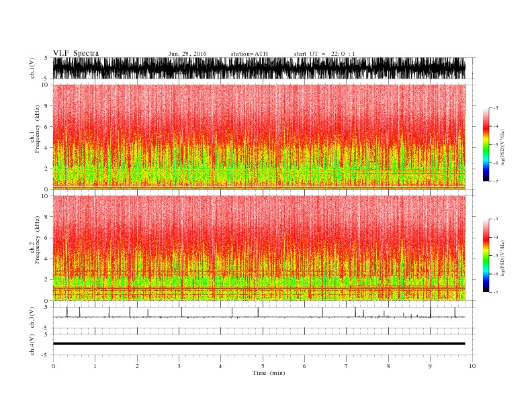The height and width of the screenshot is (411, 532).
Task: Click the "4" tick on the time axis
Action: tap(220, 366)
